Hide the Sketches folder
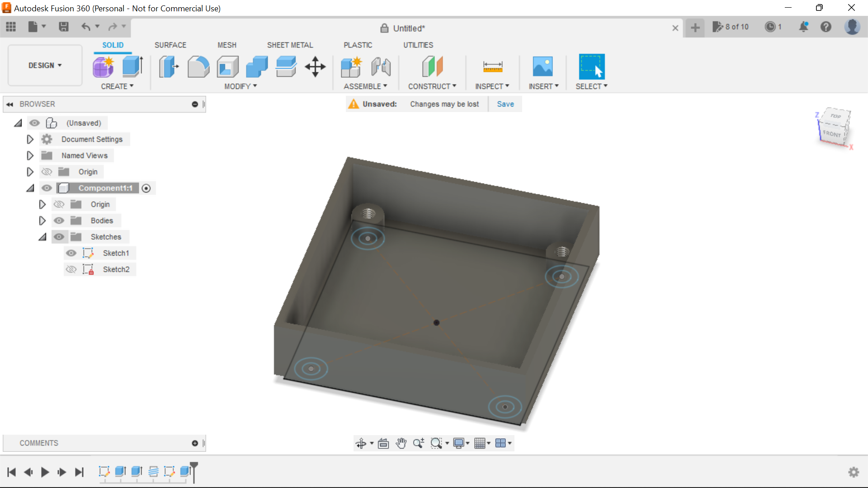Image resolution: width=868 pixels, height=488 pixels. point(59,237)
